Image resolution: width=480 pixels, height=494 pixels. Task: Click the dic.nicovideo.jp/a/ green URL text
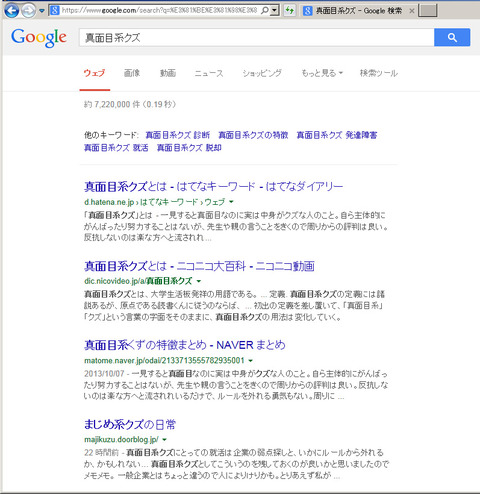[x=138, y=281]
